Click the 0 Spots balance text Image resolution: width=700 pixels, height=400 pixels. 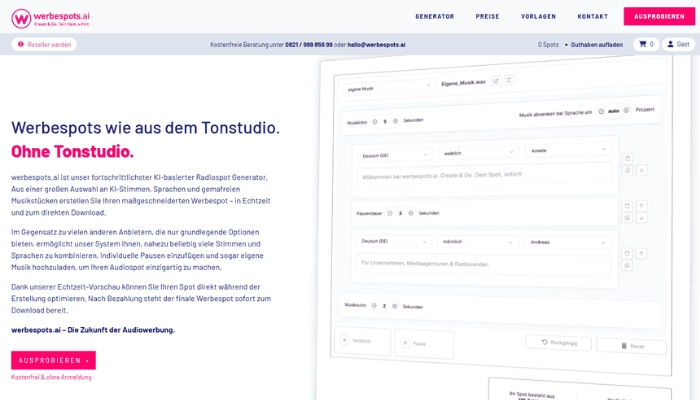pyautogui.click(x=548, y=45)
